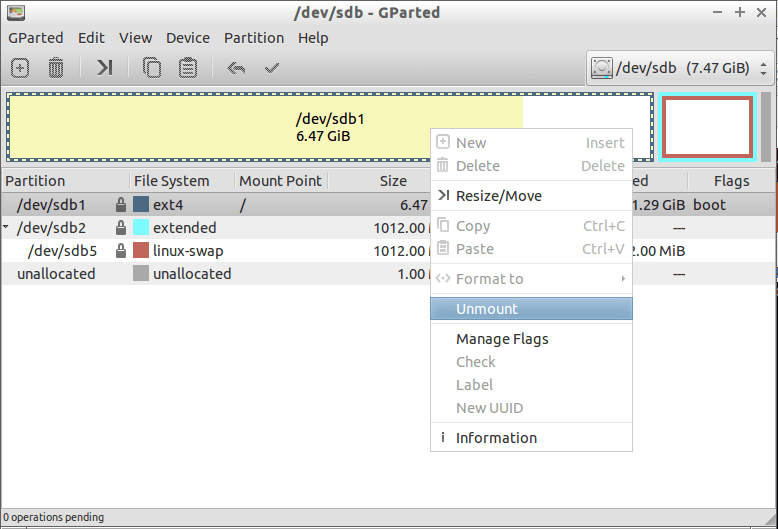Click the ext4 file system text
The width and height of the screenshot is (778, 529).
tap(168, 204)
